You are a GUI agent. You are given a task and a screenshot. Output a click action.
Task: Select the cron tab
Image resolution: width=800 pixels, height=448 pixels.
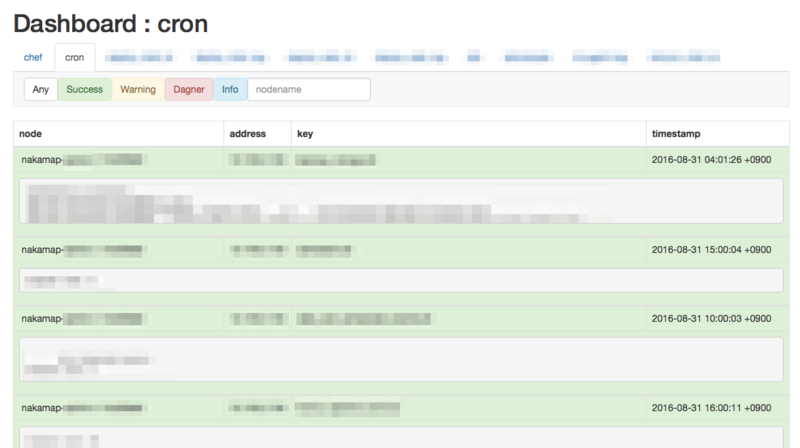tap(74, 58)
